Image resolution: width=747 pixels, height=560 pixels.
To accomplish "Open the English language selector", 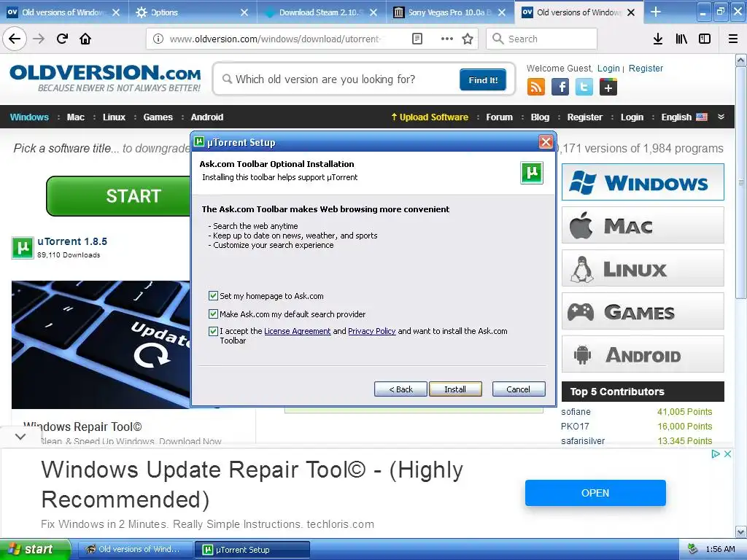I will [x=684, y=117].
